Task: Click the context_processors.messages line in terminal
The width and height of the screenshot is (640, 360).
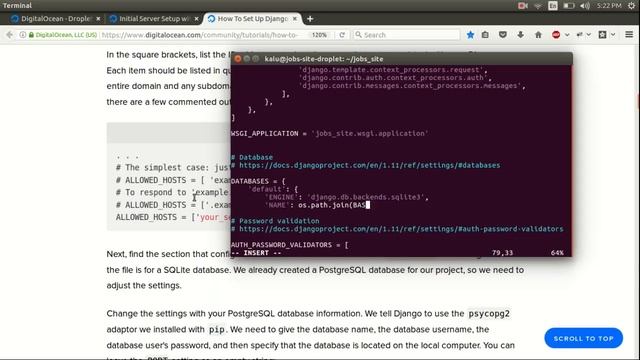Action: click(x=412, y=86)
